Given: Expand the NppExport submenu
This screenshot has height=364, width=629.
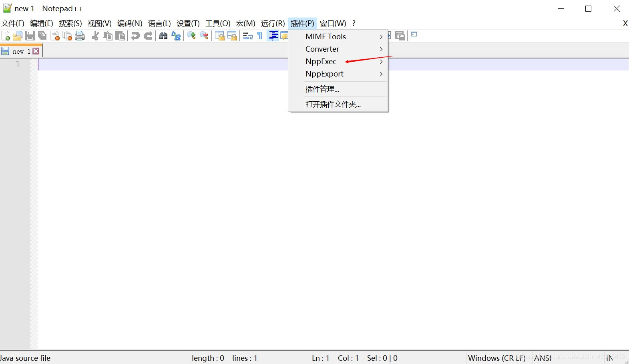Looking at the screenshot, I should [x=338, y=74].
